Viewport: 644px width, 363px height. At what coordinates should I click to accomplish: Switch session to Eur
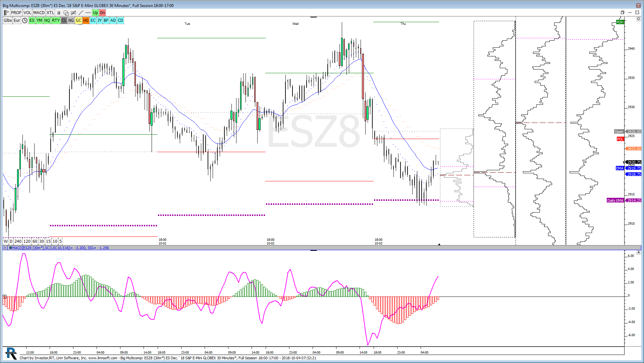click(17, 20)
